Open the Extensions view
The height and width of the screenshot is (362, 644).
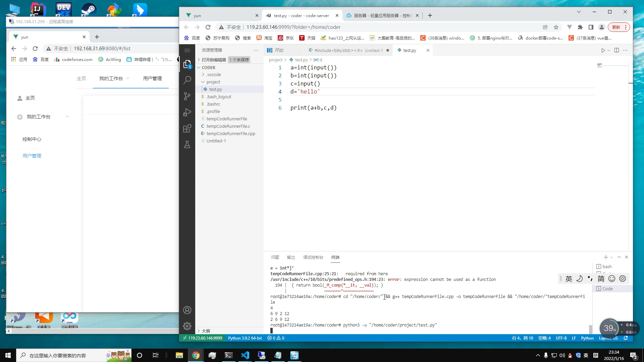tap(187, 128)
